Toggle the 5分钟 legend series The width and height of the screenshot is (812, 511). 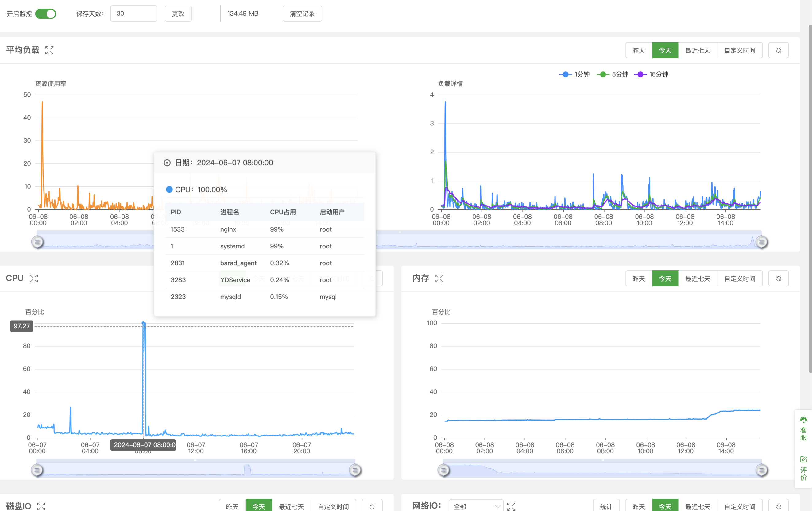pyautogui.click(x=612, y=74)
